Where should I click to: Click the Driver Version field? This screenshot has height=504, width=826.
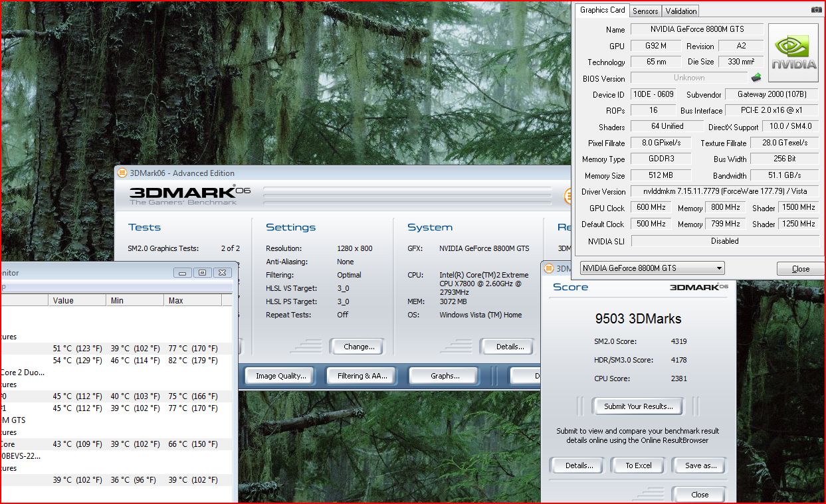tap(724, 191)
